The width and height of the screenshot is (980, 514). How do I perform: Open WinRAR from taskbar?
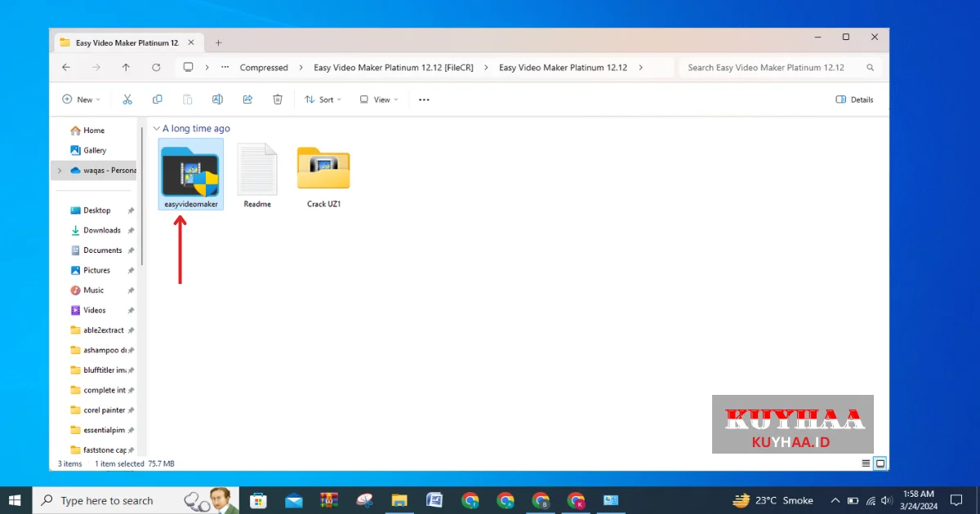pyautogui.click(x=329, y=500)
